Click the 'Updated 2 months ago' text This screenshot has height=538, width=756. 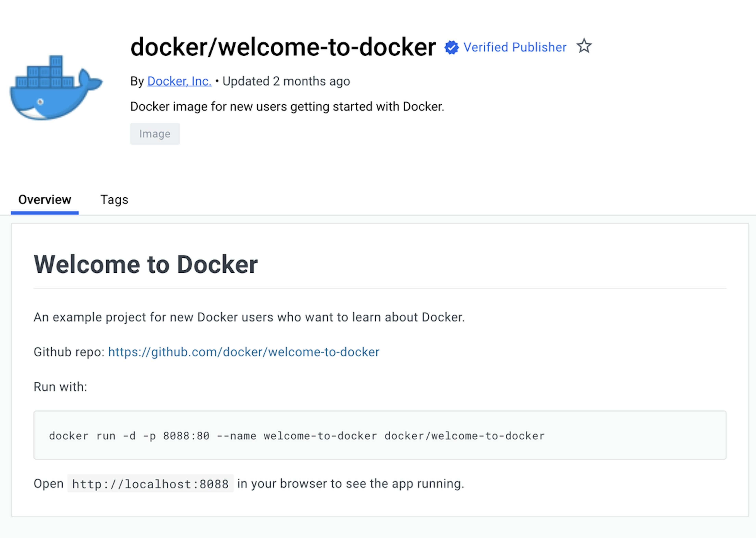click(286, 81)
